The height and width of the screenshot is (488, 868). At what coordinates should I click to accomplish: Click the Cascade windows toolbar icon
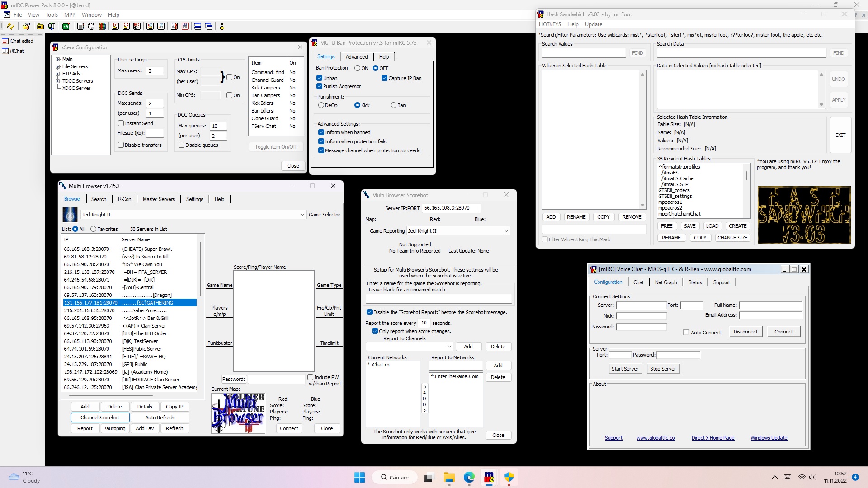click(x=209, y=26)
